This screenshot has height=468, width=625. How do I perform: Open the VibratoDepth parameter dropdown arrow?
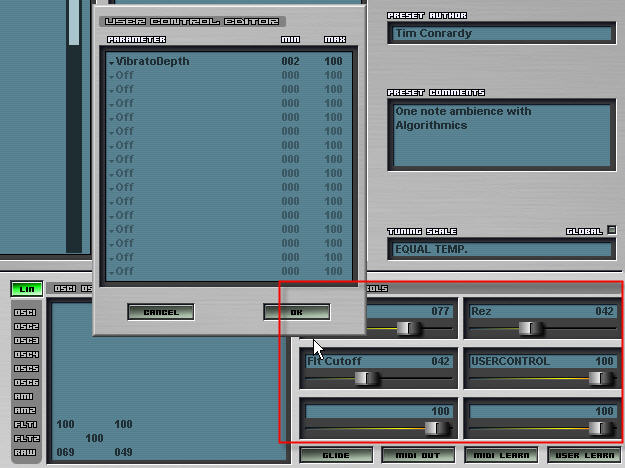[112, 63]
